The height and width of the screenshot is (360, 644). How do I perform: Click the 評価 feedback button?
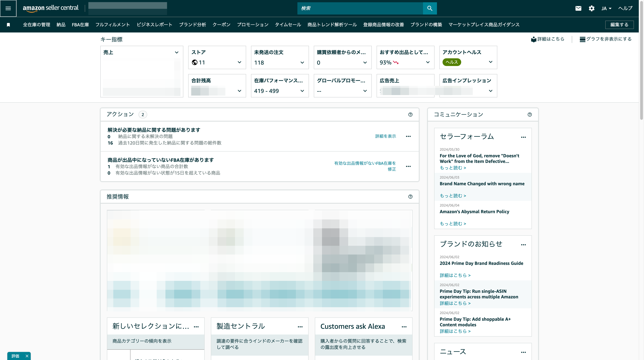pyautogui.click(x=15, y=356)
